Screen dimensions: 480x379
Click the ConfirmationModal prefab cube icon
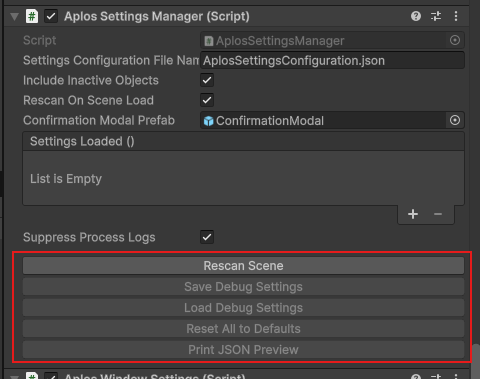209,121
